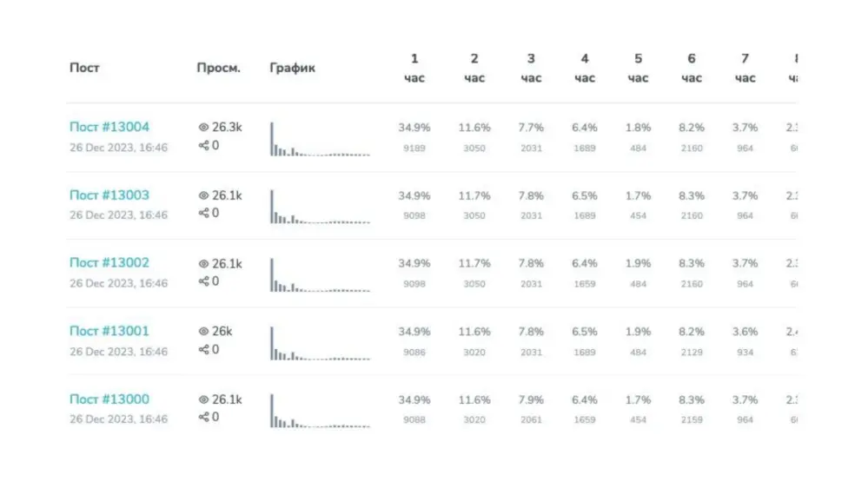
Task: Click the share icon for Пост #13003
Action: tap(204, 214)
